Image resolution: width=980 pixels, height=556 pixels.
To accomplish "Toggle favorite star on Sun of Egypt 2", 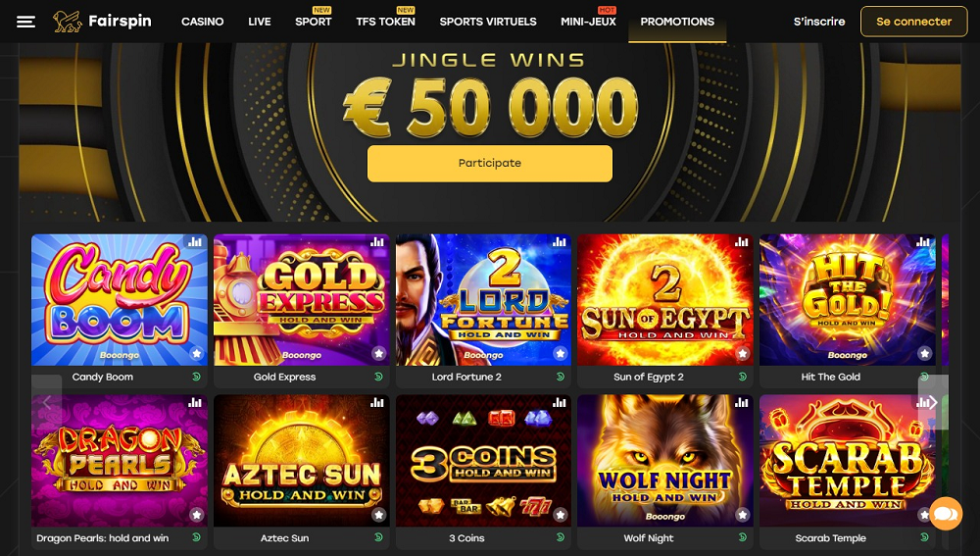I will pos(742,353).
